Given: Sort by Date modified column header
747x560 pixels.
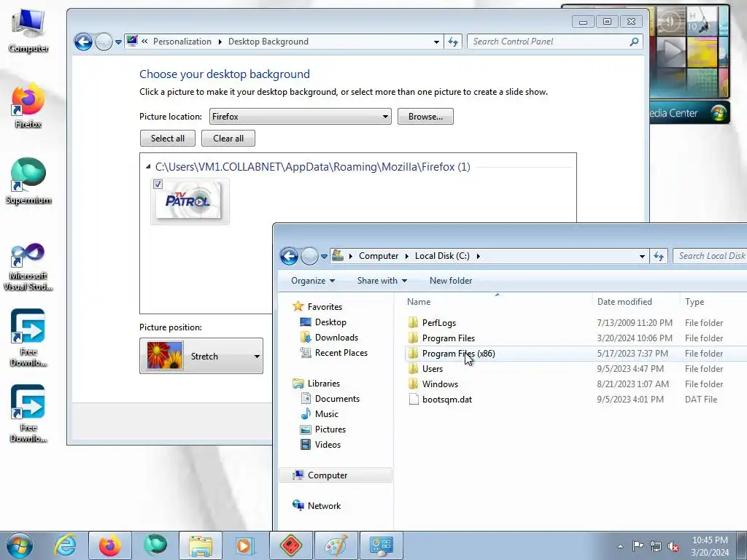Looking at the screenshot, I should point(635,302).
